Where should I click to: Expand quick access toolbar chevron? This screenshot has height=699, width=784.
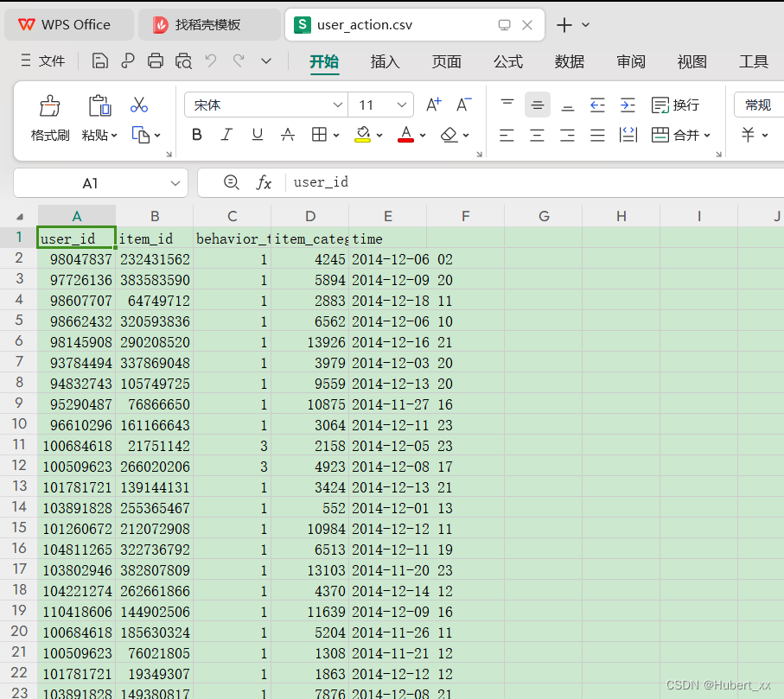pyautogui.click(x=266, y=61)
